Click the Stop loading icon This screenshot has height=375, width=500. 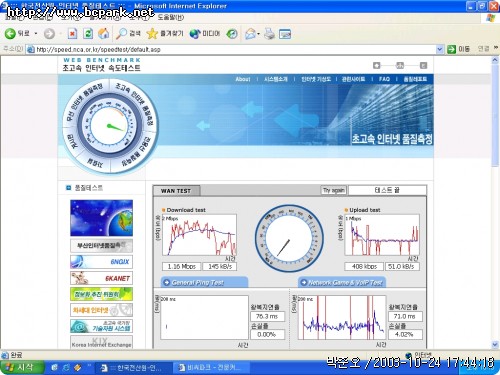click(x=72, y=33)
